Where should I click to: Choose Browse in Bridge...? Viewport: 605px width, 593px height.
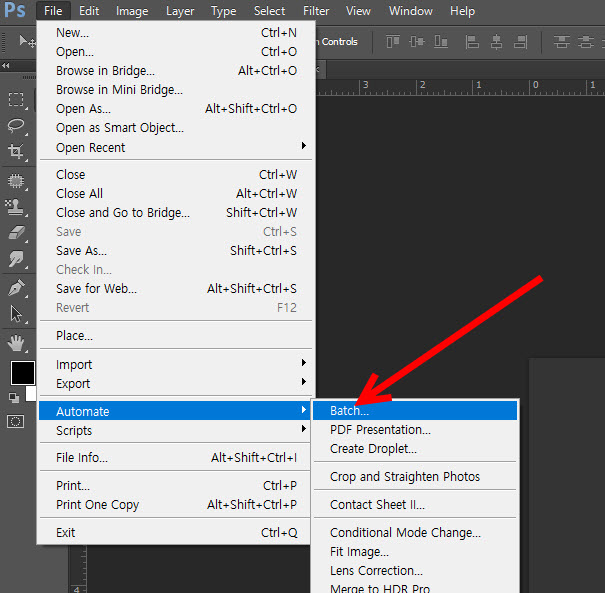[176, 71]
